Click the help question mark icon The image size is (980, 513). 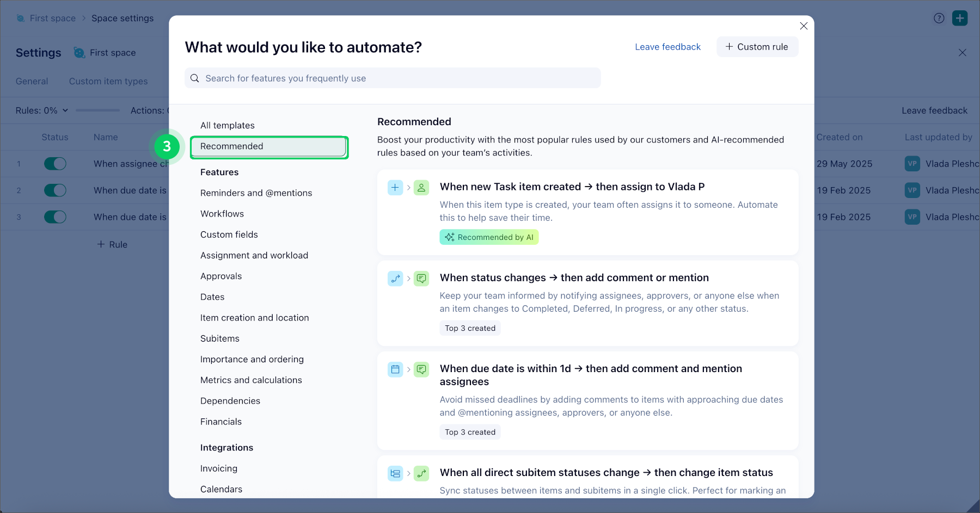(939, 18)
